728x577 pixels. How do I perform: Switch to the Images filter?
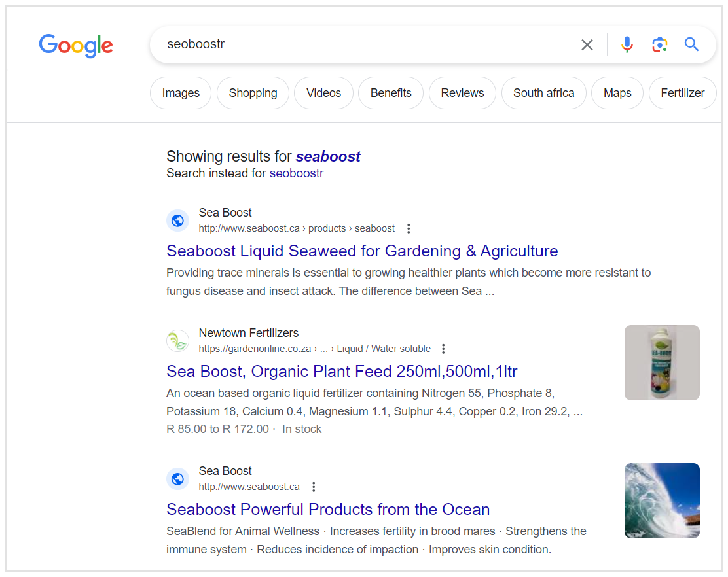[181, 93]
